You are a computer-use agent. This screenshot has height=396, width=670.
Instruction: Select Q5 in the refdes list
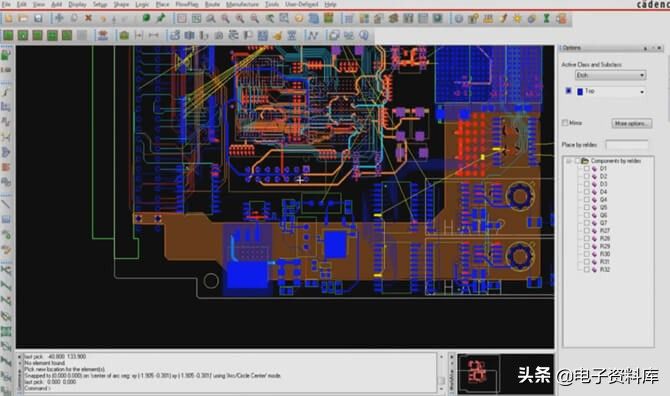tap(603, 208)
